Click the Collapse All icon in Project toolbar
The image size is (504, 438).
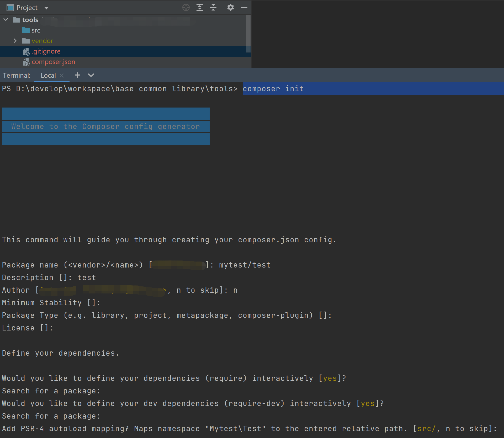coord(213,7)
